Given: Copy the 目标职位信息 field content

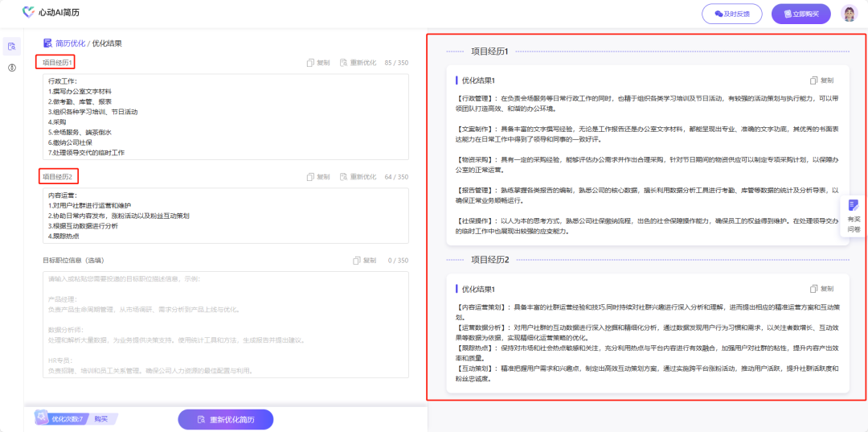Looking at the screenshot, I should pyautogui.click(x=364, y=261).
